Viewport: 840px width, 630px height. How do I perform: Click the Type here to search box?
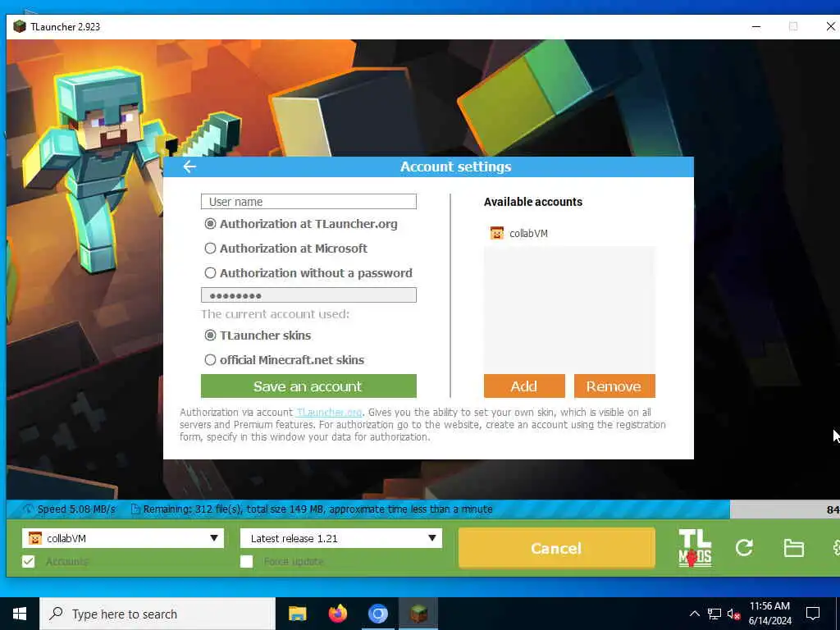tap(157, 614)
